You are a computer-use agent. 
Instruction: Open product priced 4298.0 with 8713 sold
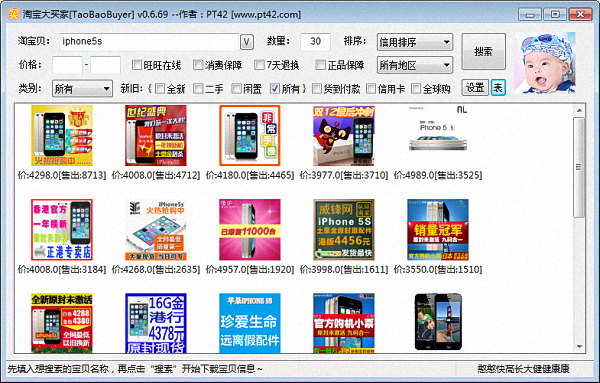point(62,135)
